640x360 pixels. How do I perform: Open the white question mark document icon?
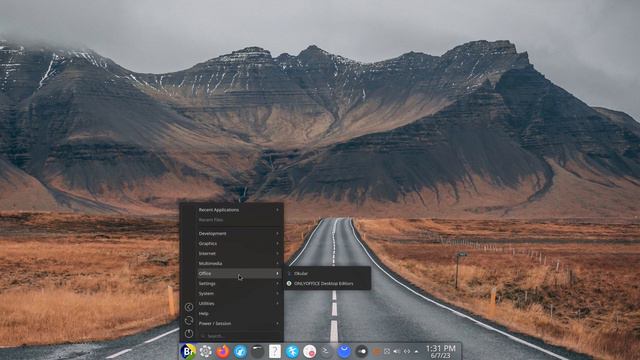click(275, 351)
